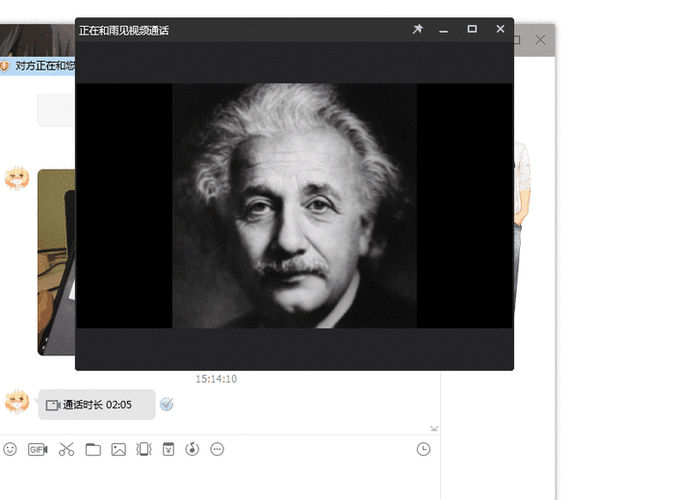Collapse the input area using the small chevron
The image size is (674, 500).
pos(433,428)
